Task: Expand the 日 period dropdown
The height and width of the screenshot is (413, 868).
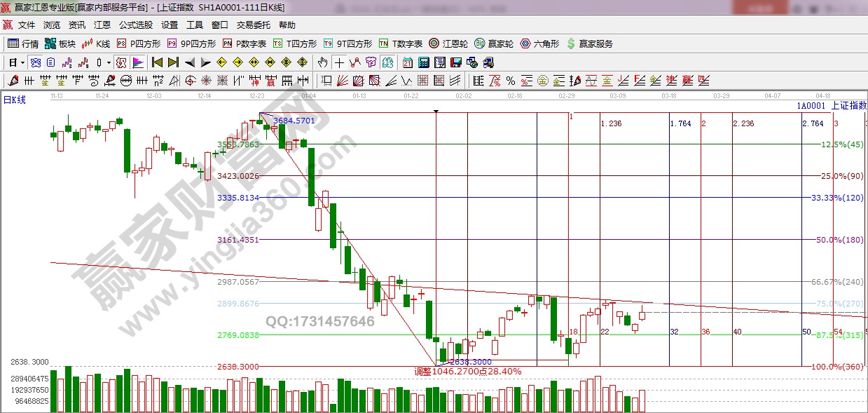Action: [15, 62]
